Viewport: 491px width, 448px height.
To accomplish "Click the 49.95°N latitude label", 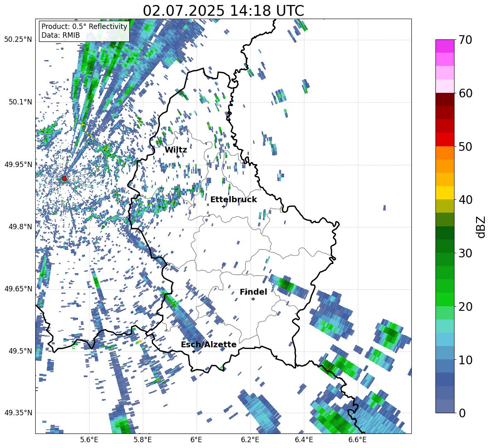I will (18, 164).
